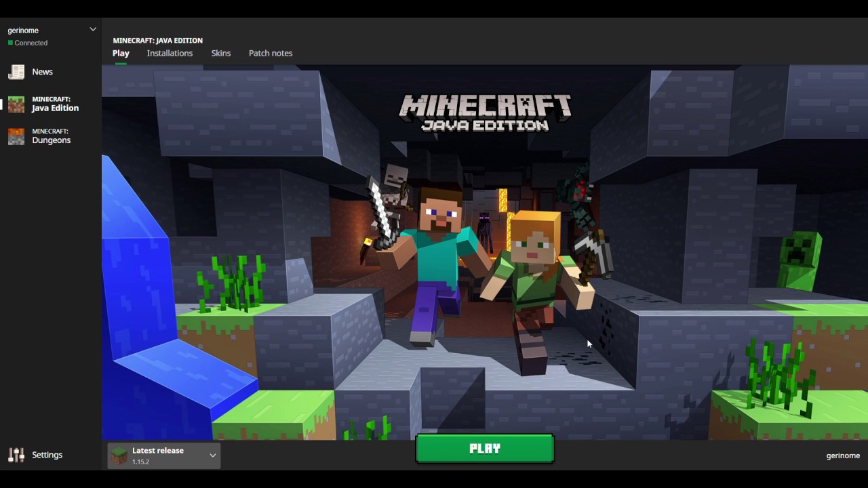Open the News newspaper icon
This screenshot has height=488, width=868.
[x=16, y=72]
